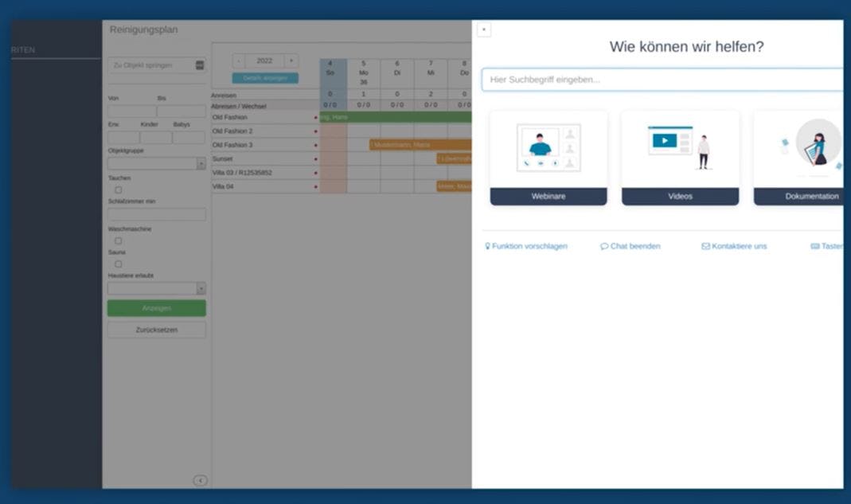Open the Objektgruppe dropdown

coord(156,162)
